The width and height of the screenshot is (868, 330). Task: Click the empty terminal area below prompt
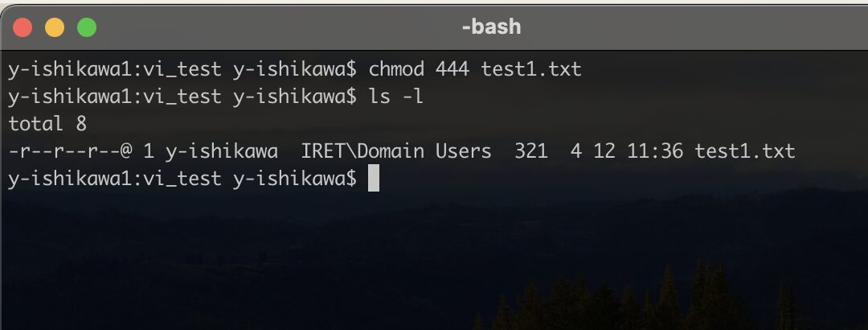pyautogui.click(x=434, y=261)
